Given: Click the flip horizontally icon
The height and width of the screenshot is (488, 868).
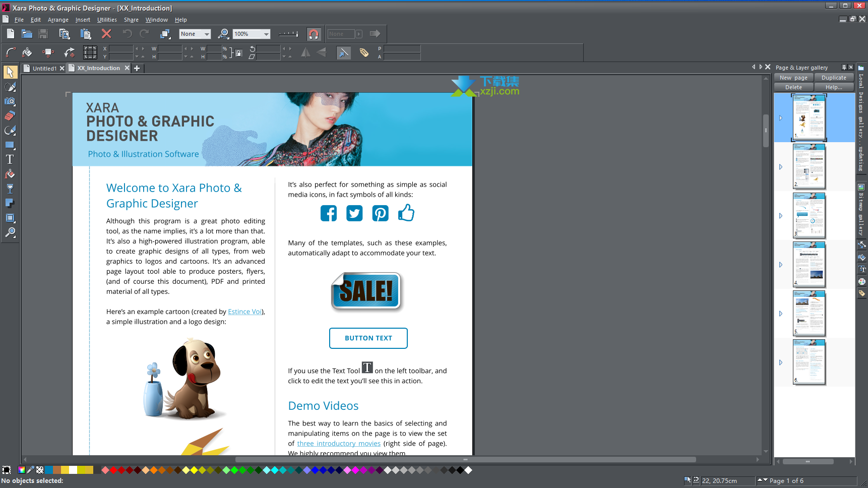Looking at the screenshot, I should (x=305, y=52).
